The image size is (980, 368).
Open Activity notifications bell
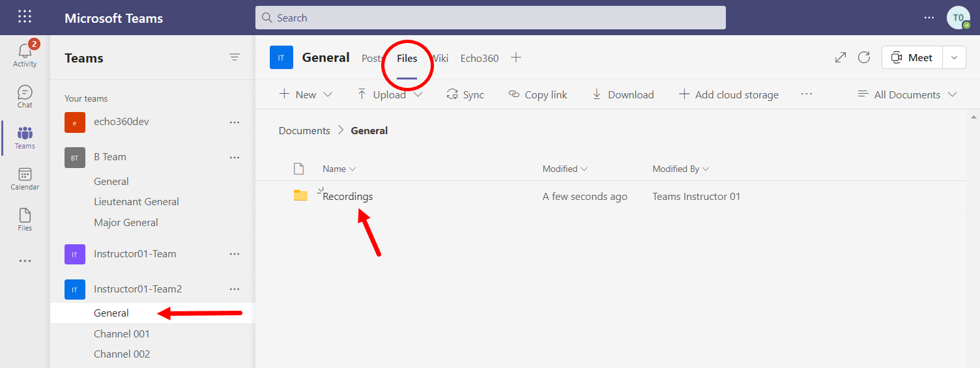tap(25, 54)
